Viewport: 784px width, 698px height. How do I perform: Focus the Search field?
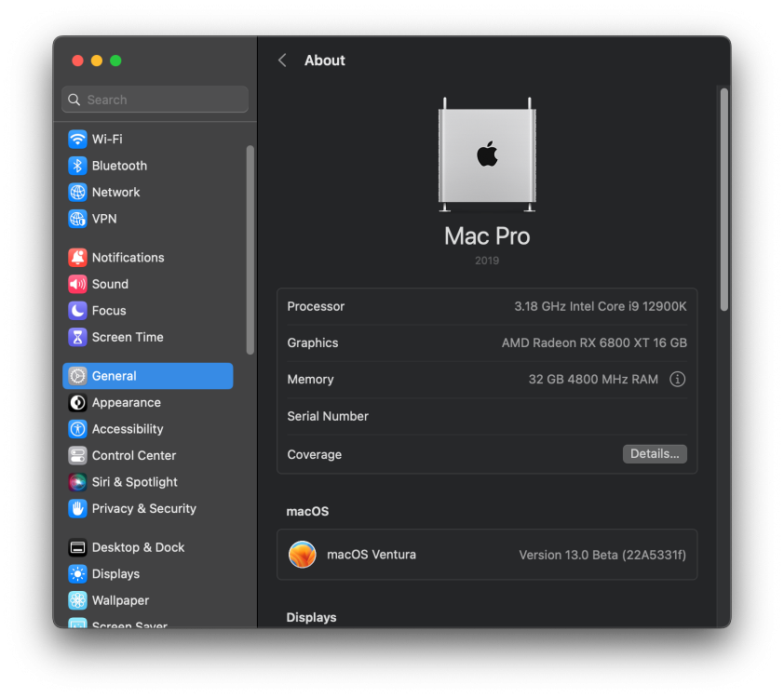pyautogui.click(x=155, y=100)
